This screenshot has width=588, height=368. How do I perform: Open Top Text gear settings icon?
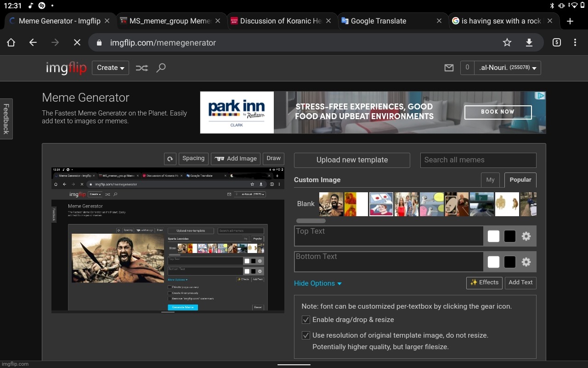click(x=526, y=236)
